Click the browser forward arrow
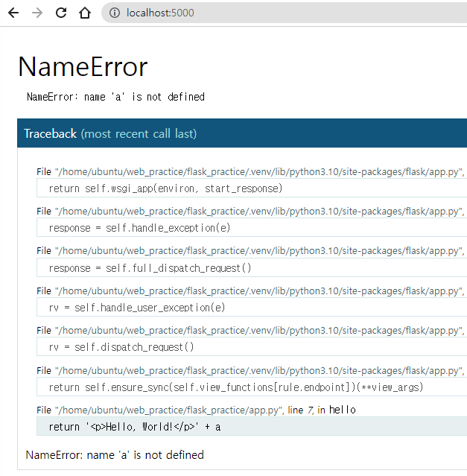 pyautogui.click(x=37, y=13)
